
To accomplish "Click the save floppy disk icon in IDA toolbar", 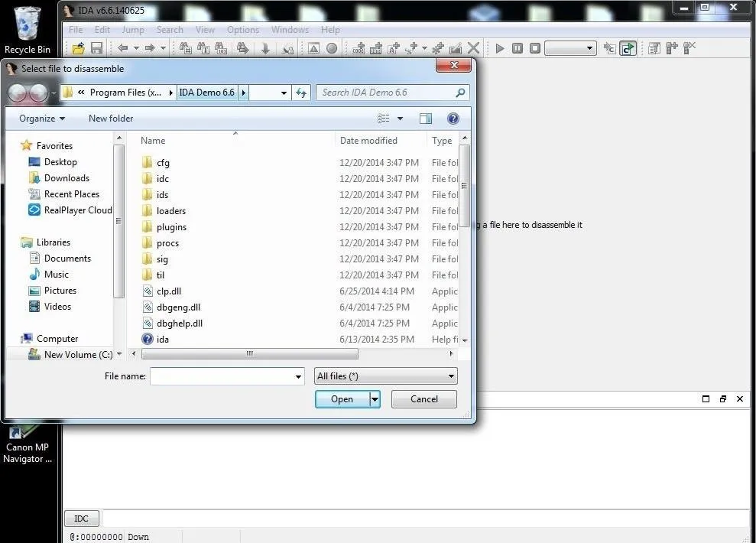I will tap(97, 48).
